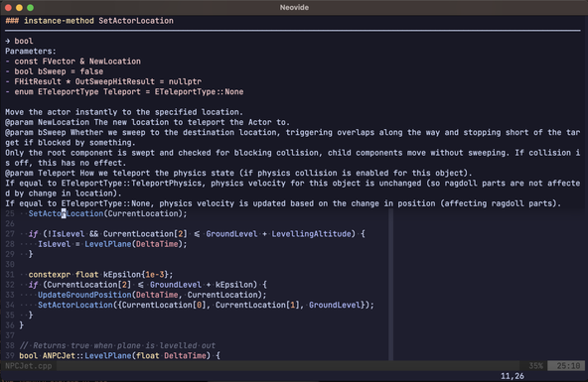Click 'GroundLevel' on line 32
Screen dimensions: 588x382
(x=176, y=285)
